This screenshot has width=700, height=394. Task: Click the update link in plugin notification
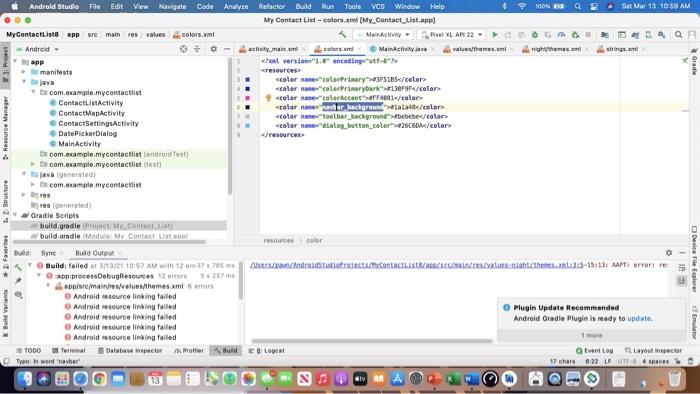(x=639, y=319)
